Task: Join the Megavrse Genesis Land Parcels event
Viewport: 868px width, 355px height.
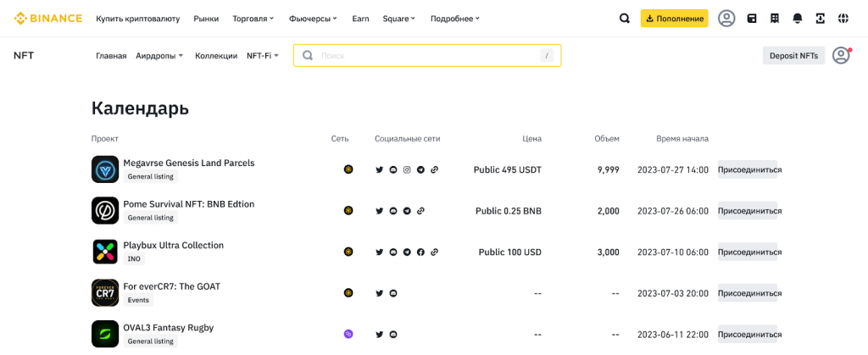Action: 748,169
